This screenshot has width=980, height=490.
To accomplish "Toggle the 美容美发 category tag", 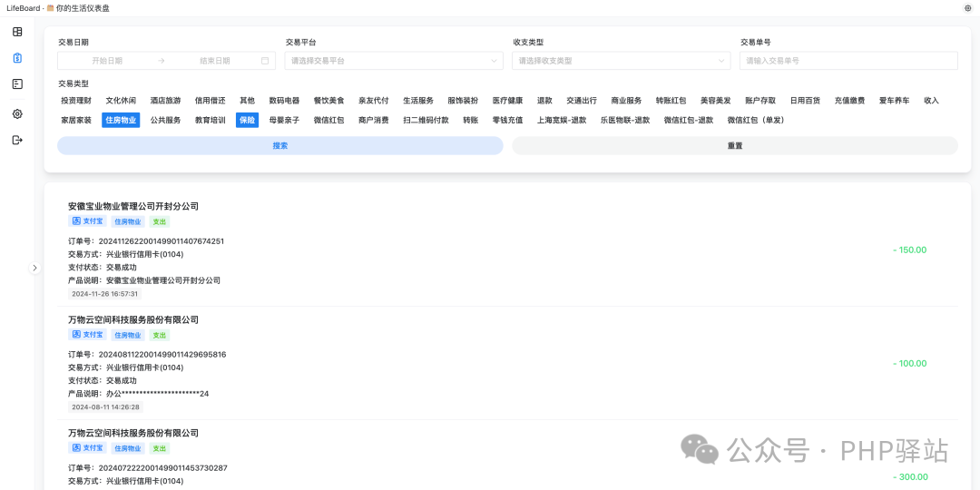I will click(x=716, y=101).
